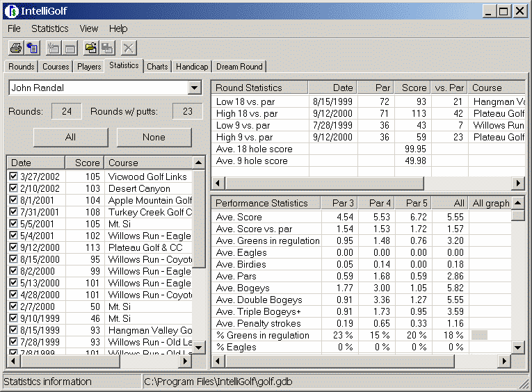Switch to the Rounds tab
Screen dimensions: 532x392
click(x=22, y=67)
